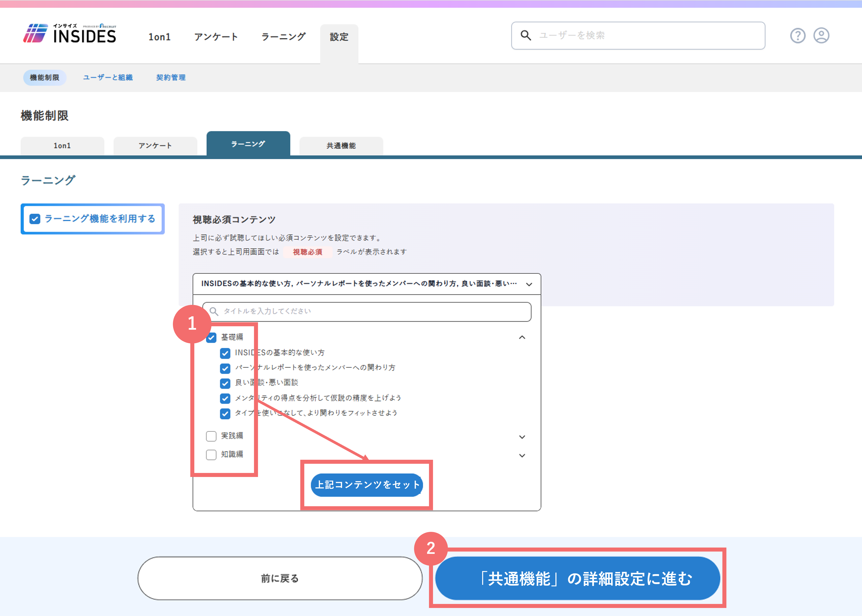862x616 pixels.
Task: Toggle ラーニング機能を利用する checkbox
Action: click(x=35, y=219)
